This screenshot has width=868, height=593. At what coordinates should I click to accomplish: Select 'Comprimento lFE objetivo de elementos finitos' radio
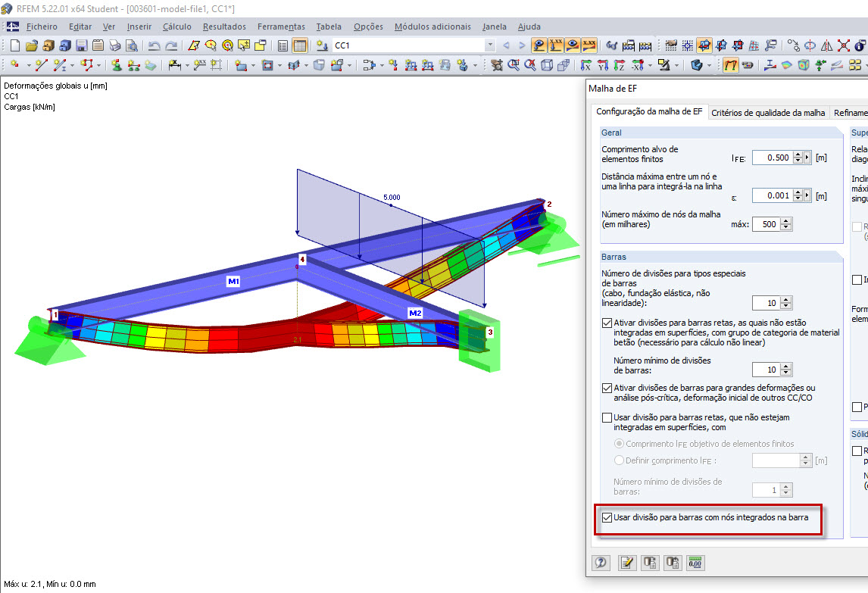click(x=619, y=444)
